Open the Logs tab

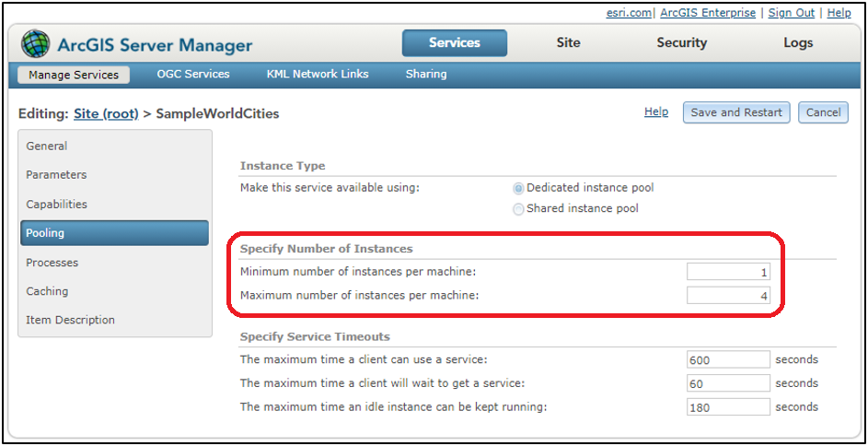click(798, 43)
